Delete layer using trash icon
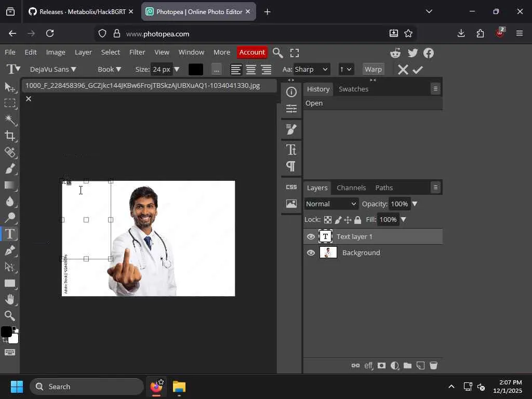532x399 pixels. click(x=433, y=366)
